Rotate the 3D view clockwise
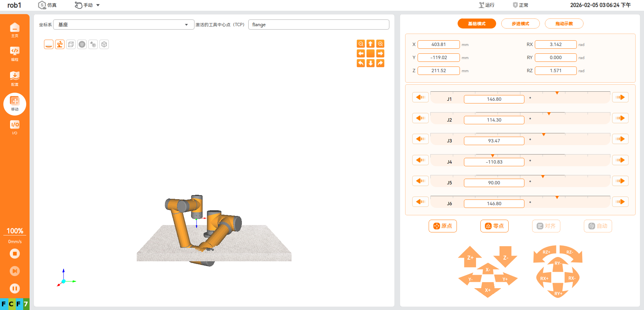The height and width of the screenshot is (310, 644). click(380, 63)
